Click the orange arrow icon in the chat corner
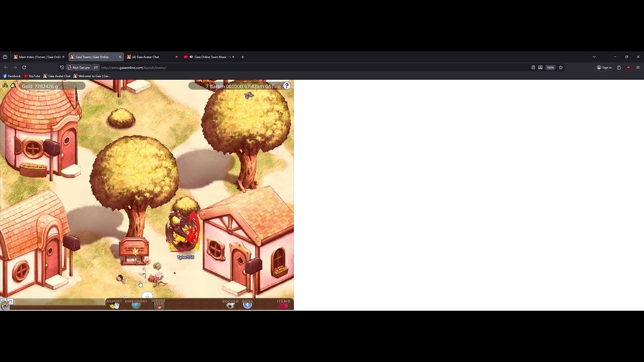Viewport: 644px width, 362px height. pyautogui.click(x=5, y=304)
